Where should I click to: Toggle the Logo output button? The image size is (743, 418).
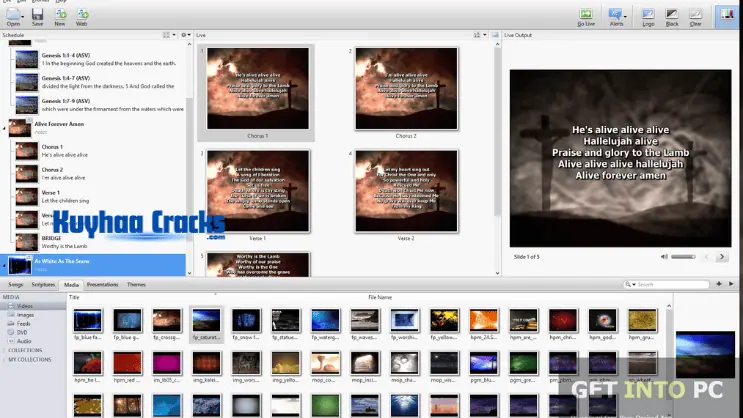click(x=647, y=16)
